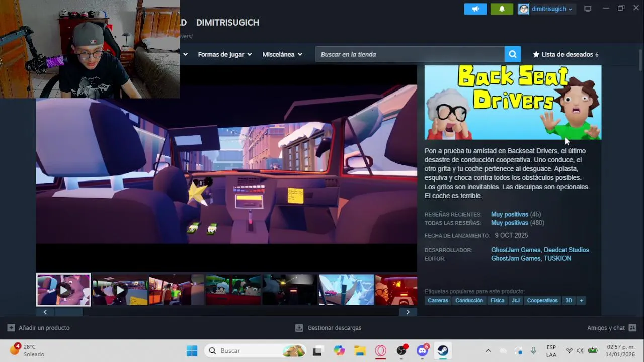Open publisher GhostJam Games, TUSKION link
The width and height of the screenshot is (644, 362).
531,258
